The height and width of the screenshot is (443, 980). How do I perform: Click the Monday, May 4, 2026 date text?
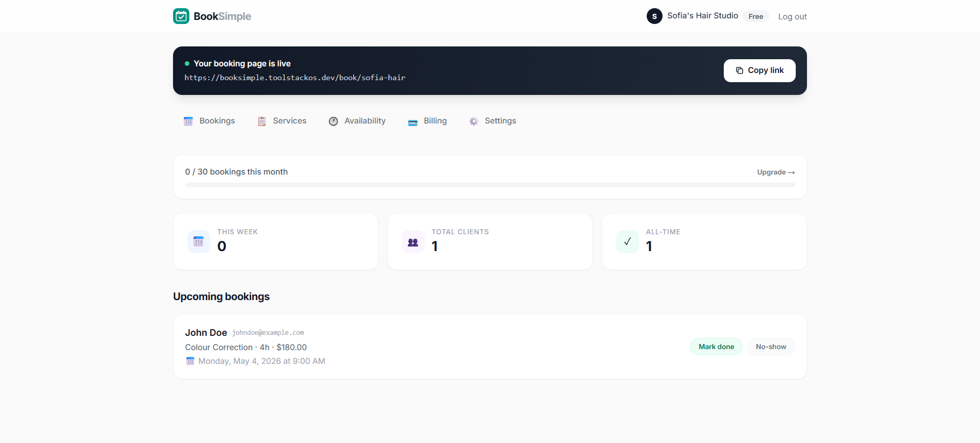click(261, 361)
